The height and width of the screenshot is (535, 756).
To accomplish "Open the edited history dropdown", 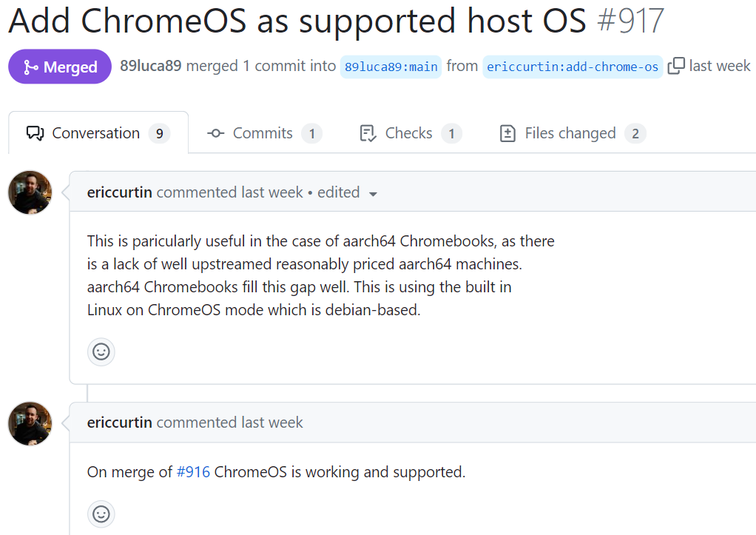I will 373,192.
